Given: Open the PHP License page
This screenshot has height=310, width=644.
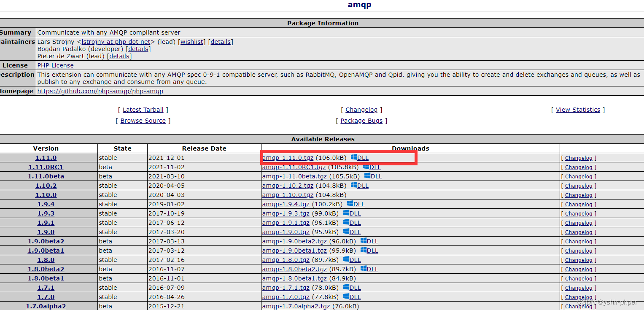Looking at the screenshot, I should (x=55, y=65).
